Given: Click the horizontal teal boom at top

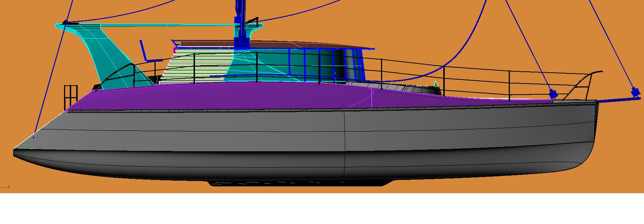Looking at the screenshot, I should [143, 25].
